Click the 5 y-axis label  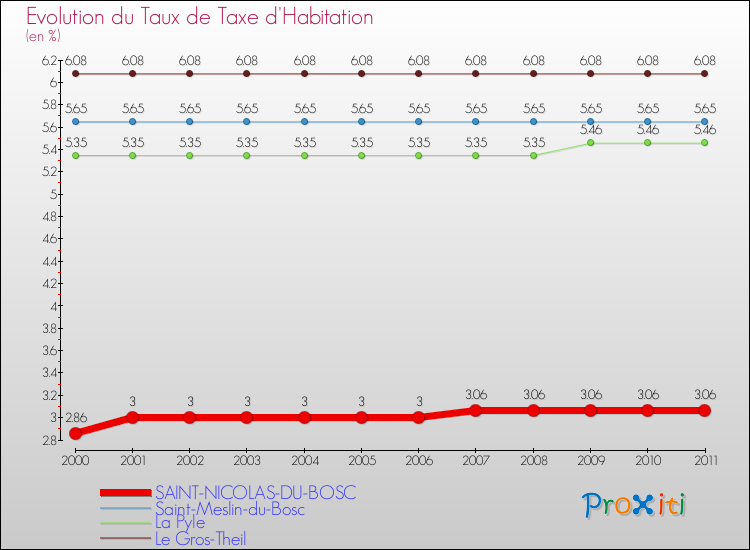tap(54, 195)
